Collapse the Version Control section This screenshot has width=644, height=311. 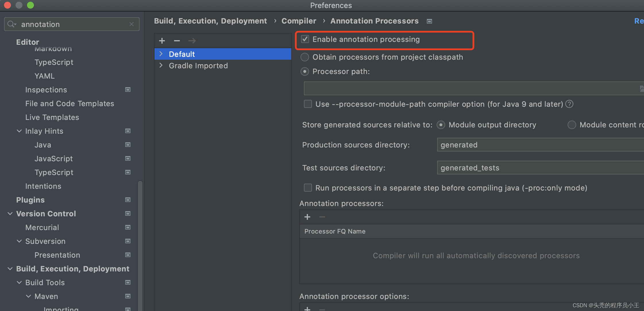click(10, 213)
